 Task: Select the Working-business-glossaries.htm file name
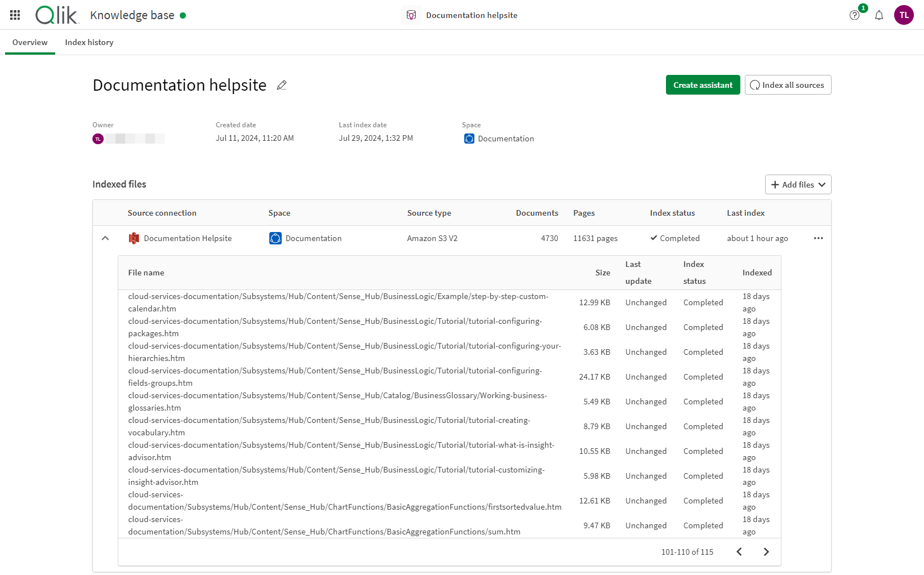(x=337, y=402)
